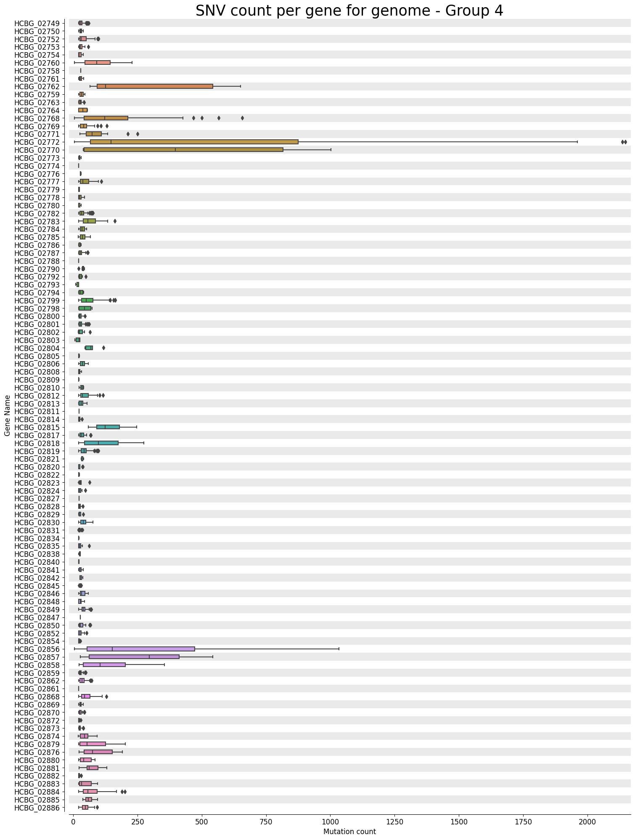Screen dimensions: 635x840
Task: Click the farthest outlier of HCBG_02768
Action: pos(242,118)
